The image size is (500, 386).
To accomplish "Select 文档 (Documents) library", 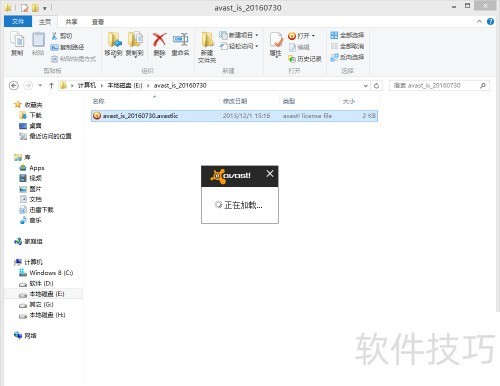I will (35, 199).
